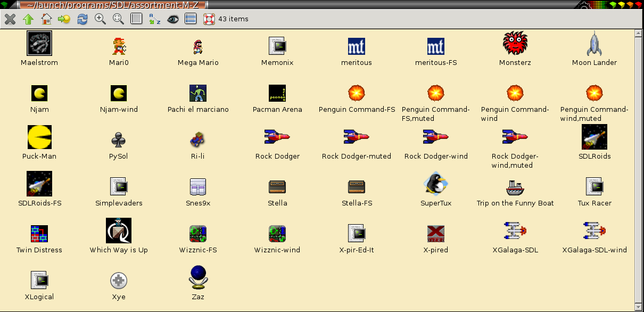Screen dimensions: 644x312
Task: Select the Rock Dodger-wind icon (not muted)
Action: click(x=436, y=137)
